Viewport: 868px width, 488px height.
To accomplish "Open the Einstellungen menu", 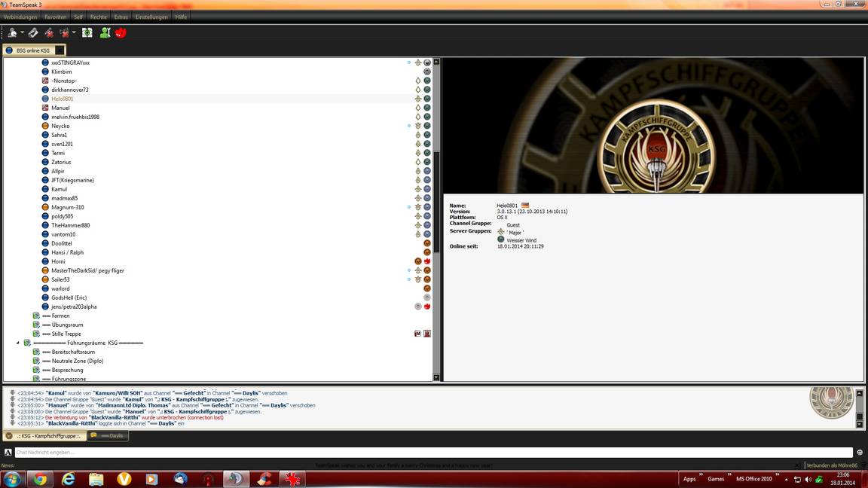I will pos(151,17).
